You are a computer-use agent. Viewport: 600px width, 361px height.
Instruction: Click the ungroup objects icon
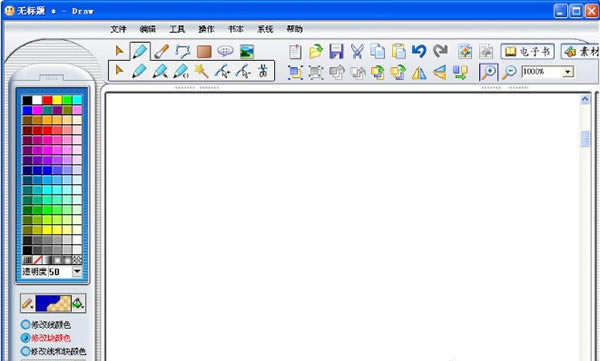click(316, 72)
